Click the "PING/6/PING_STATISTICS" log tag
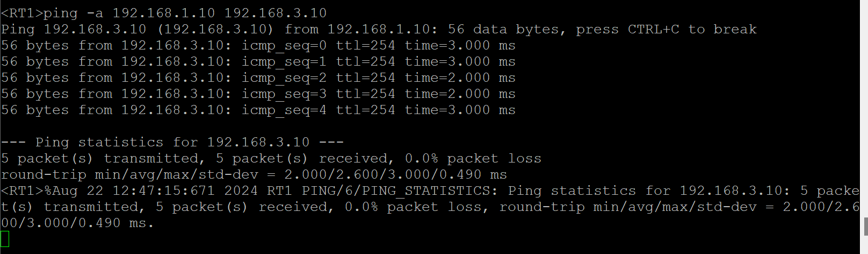The width and height of the screenshot is (868, 254). (x=396, y=190)
